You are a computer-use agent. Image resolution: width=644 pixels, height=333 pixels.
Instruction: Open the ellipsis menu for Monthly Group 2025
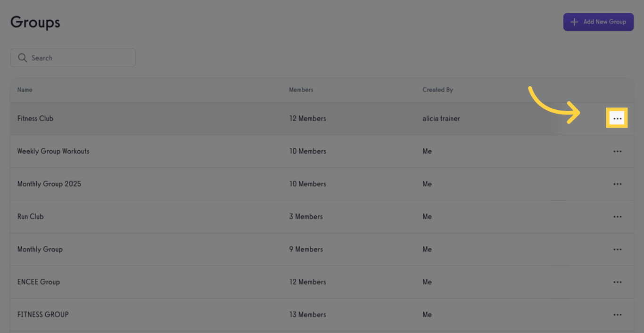click(617, 184)
